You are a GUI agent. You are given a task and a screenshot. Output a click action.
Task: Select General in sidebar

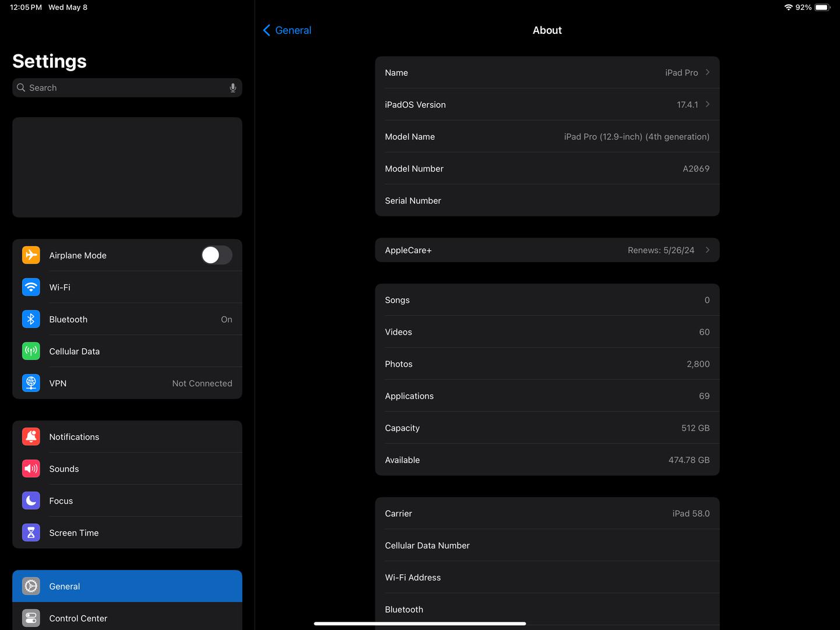click(127, 586)
